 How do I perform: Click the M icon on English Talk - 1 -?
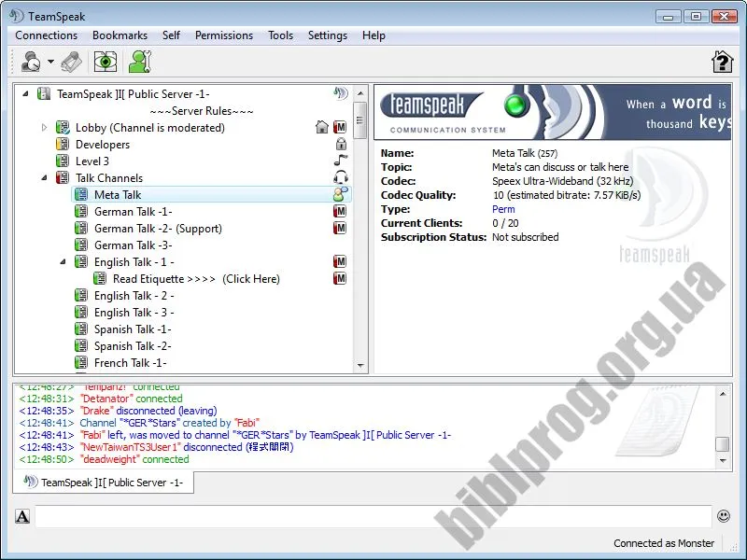click(x=340, y=261)
